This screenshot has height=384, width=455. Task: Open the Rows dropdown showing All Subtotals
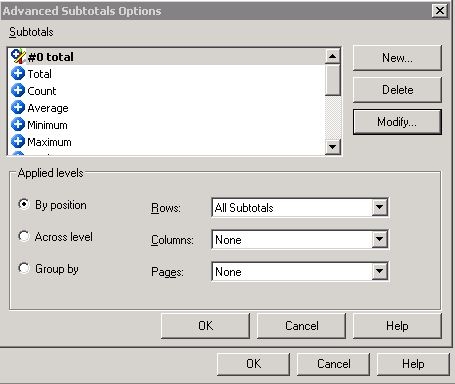tap(300, 207)
